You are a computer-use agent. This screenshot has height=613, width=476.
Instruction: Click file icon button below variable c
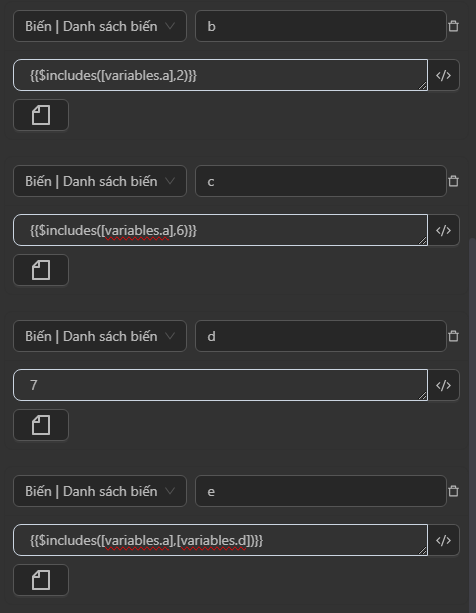pos(41,270)
